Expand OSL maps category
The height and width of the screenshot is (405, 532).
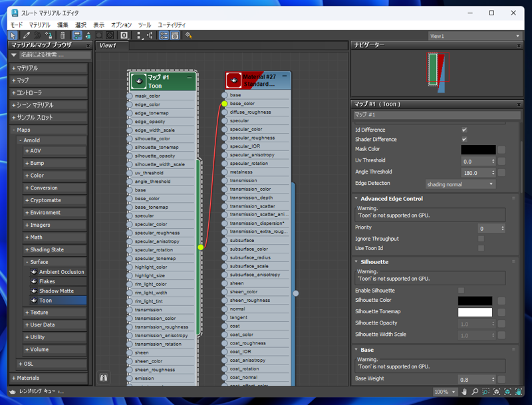pos(52,364)
